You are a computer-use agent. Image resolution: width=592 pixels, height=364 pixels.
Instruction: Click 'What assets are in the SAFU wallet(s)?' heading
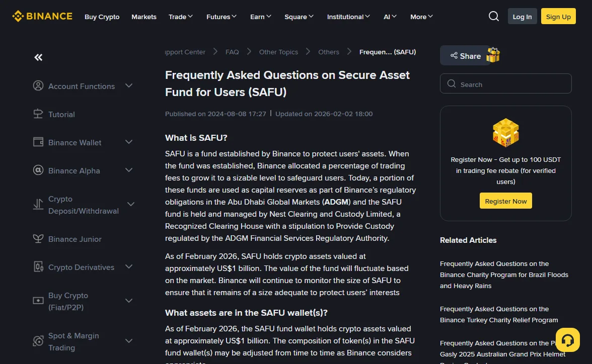tap(246, 313)
